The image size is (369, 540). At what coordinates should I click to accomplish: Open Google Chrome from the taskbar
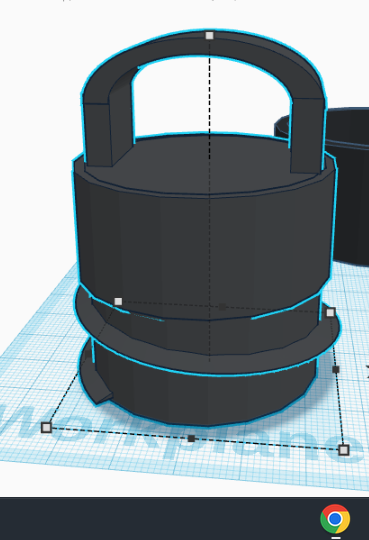click(335, 519)
